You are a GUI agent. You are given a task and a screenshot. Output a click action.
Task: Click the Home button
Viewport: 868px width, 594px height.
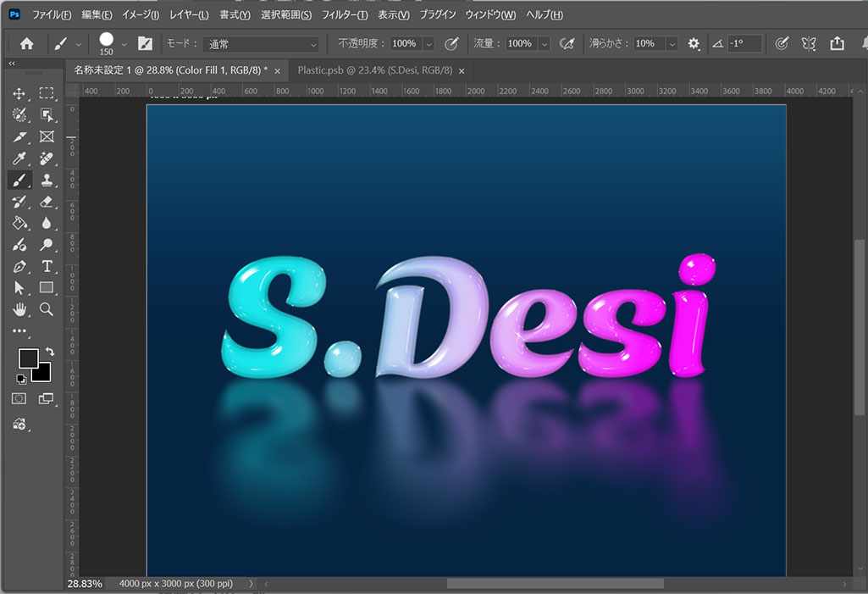(x=26, y=44)
